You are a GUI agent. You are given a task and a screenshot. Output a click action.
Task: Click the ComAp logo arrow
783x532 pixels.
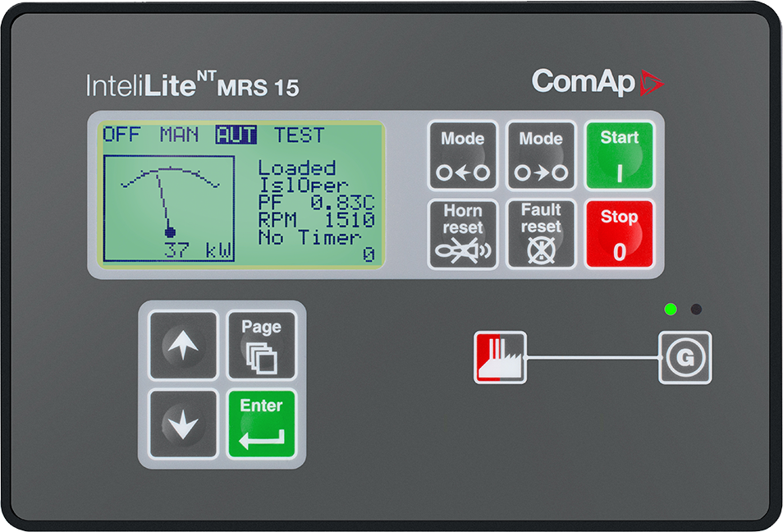click(x=650, y=81)
